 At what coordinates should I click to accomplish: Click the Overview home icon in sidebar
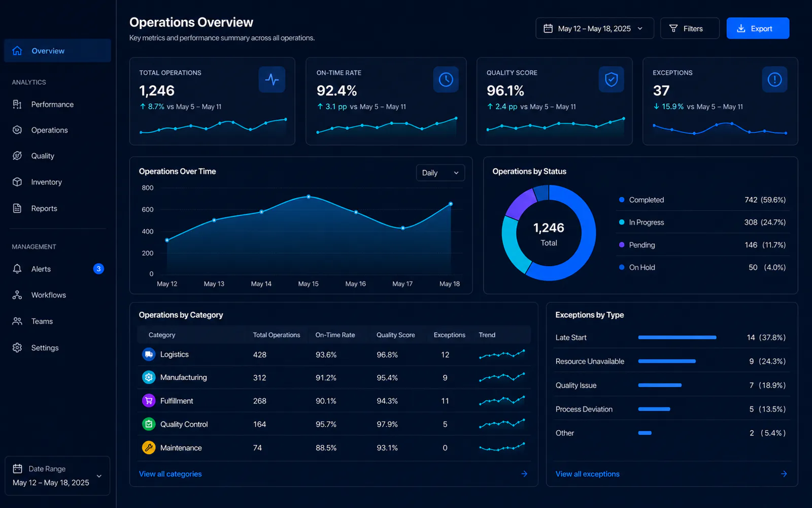pyautogui.click(x=17, y=51)
